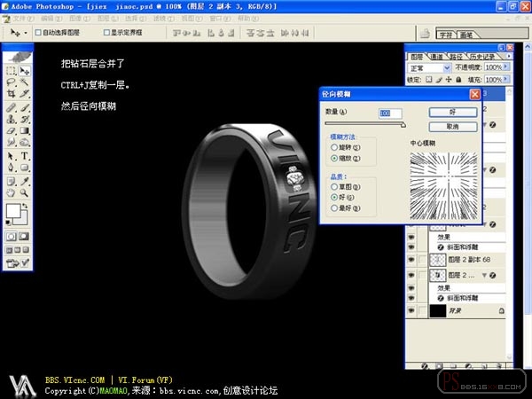Select the Eraser tool
Viewport: 532px width, 399px height.
(12, 130)
